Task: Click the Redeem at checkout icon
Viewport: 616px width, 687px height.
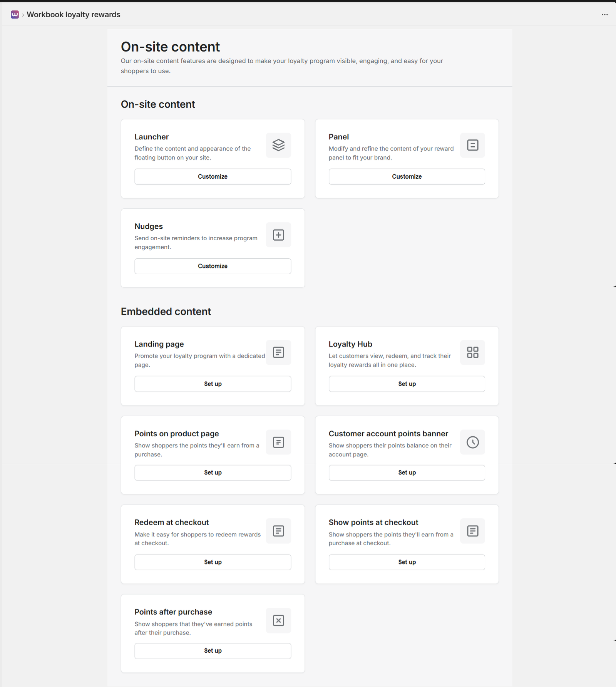Action: click(278, 531)
